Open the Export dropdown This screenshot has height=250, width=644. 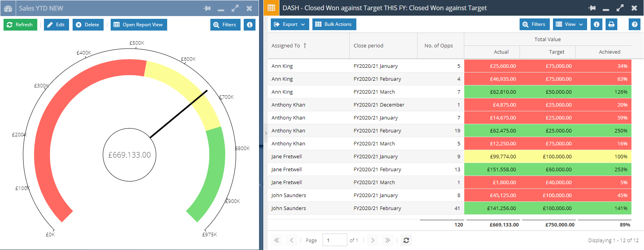[290, 24]
